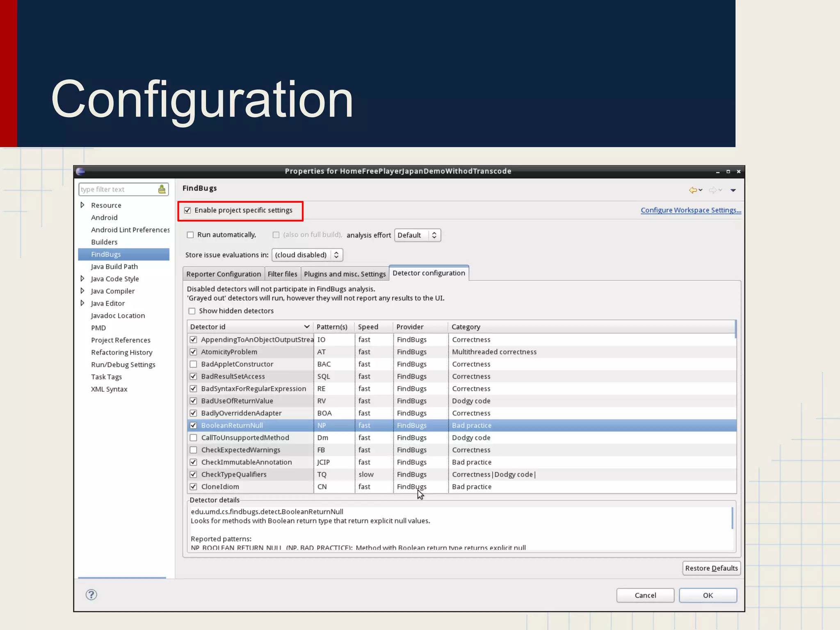Open the cloud disabled store dropdown

307,255
